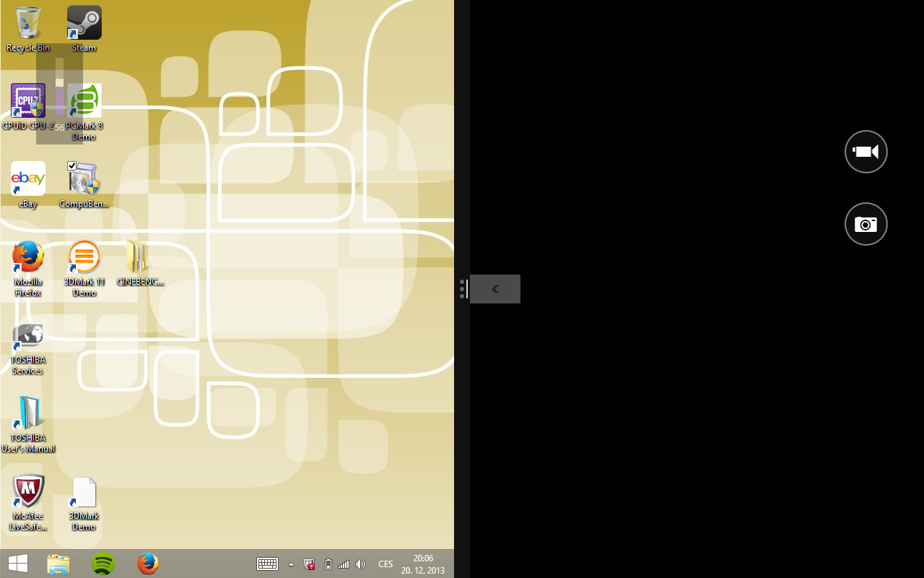Open the CINEBENCH folder icon
Image resolution: width=924 pixels, height=578 pixels.
coord(140,263)
